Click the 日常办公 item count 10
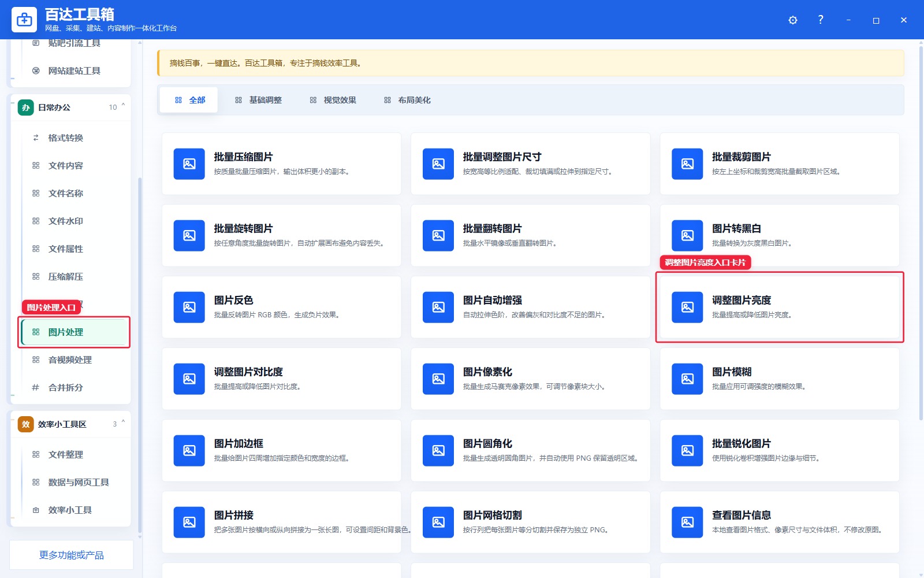This screenshot has width=924, height=578. (113, 108)
